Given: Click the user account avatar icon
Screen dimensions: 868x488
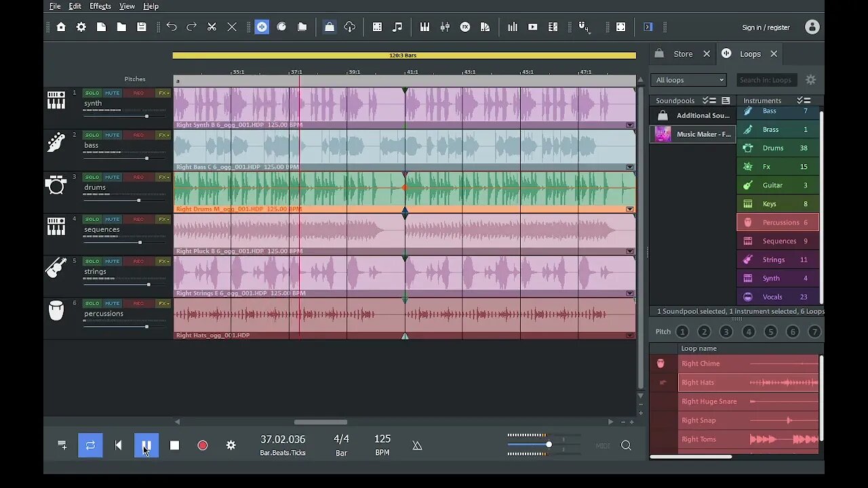Looking at the screenshot, I should 812,27.
